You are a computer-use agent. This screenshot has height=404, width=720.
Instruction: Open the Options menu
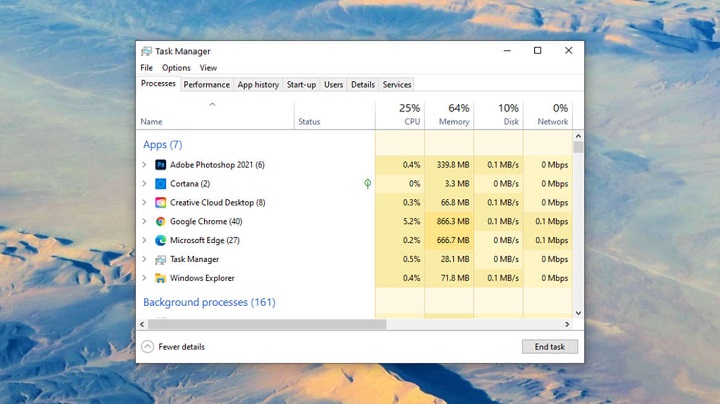176,68
